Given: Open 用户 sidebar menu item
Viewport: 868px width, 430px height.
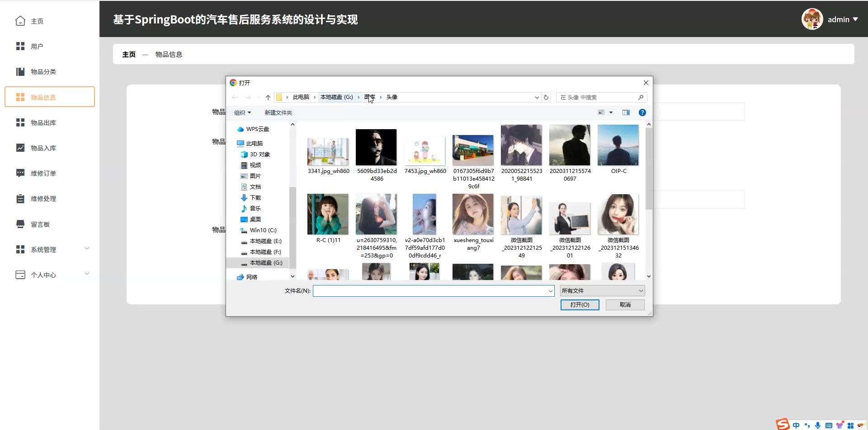Looking at the screenshot, I should [x=50, y=46].
